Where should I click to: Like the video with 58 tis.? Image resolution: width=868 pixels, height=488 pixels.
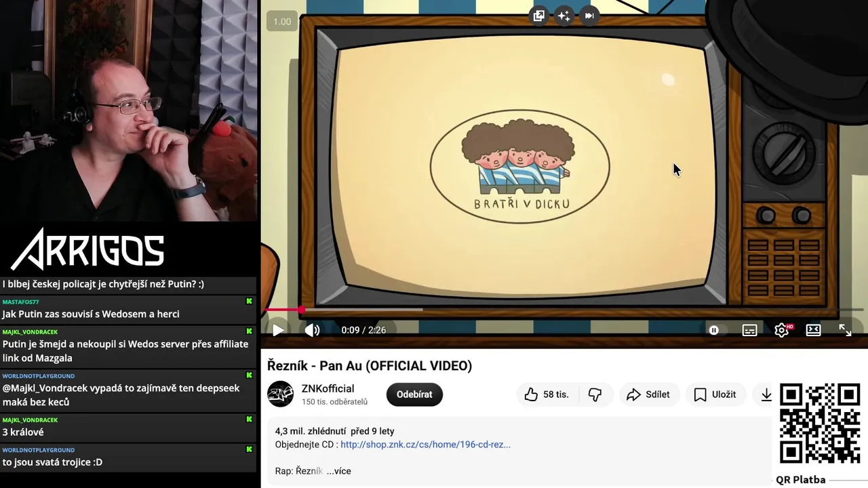coord(547,394)
